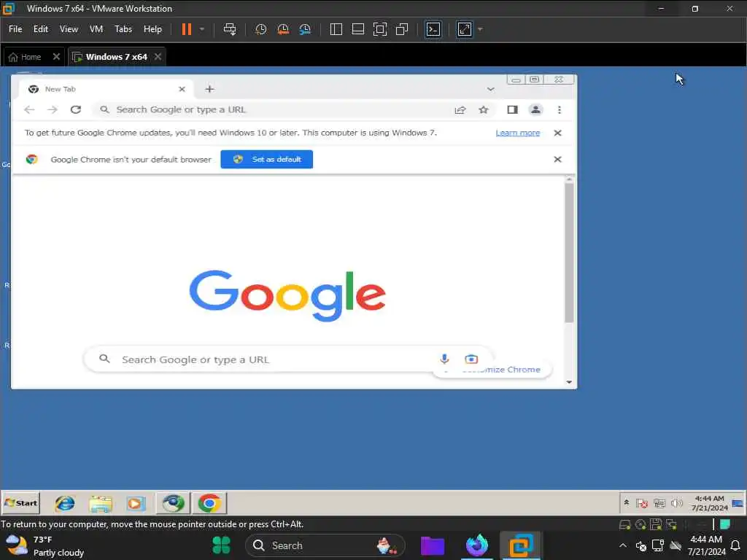Dismiss the default browser infobar

558,159
